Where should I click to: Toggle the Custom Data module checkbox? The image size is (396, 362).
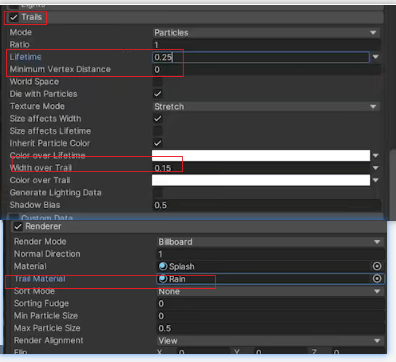tap(13, 217)
